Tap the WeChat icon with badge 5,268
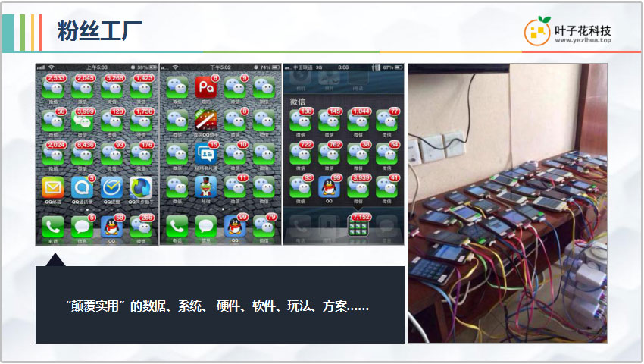The image size is (644, 364). (x=111, y=87)
